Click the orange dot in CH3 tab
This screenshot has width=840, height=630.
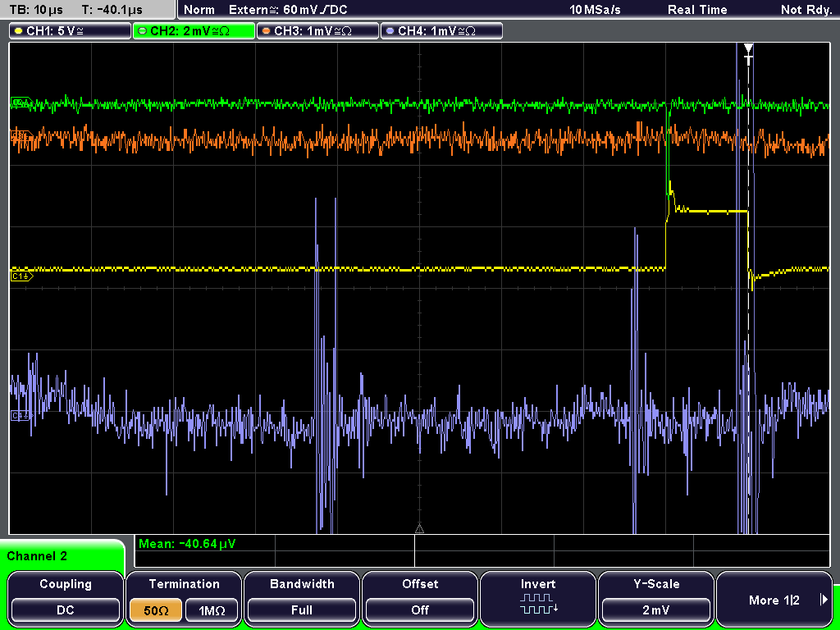coord(266,31)
